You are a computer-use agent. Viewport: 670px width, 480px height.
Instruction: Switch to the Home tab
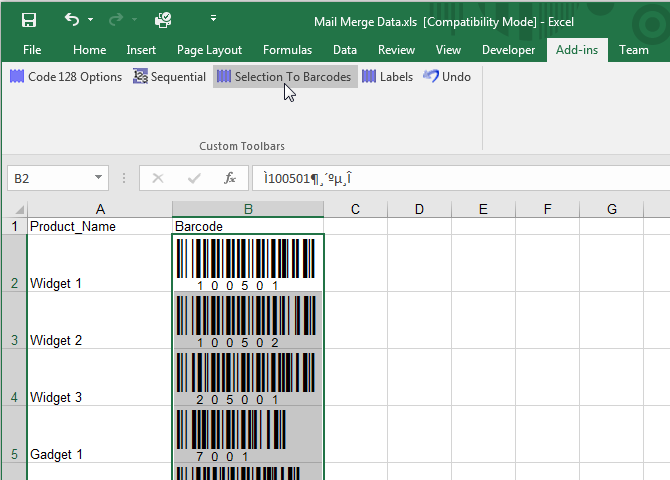pos(89,50)
